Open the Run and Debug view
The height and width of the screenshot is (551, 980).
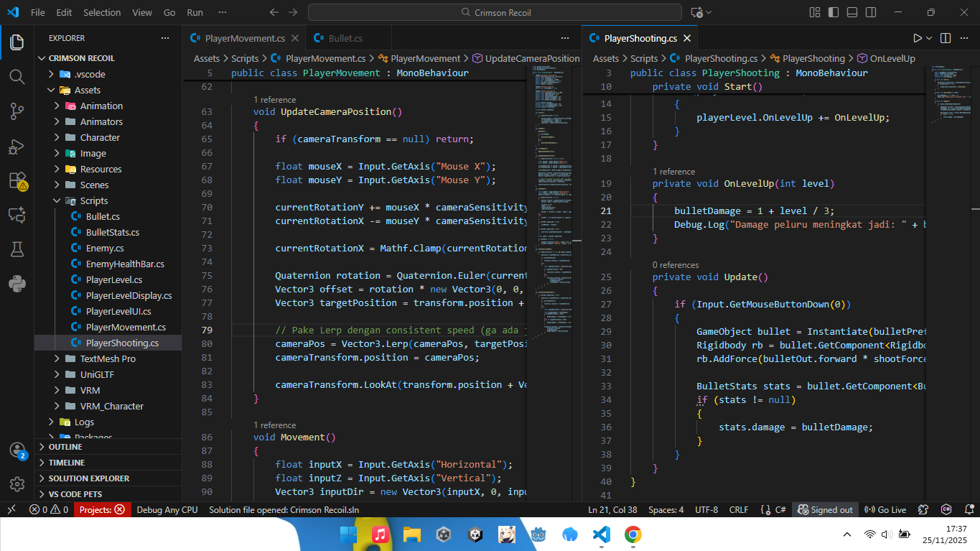(x=17, y=147)
